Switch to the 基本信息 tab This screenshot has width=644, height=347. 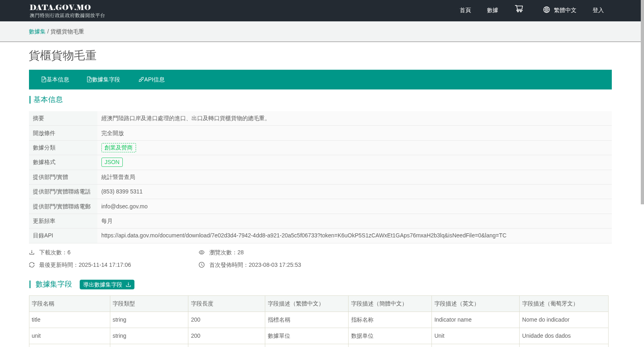click(x=55, y=79)
